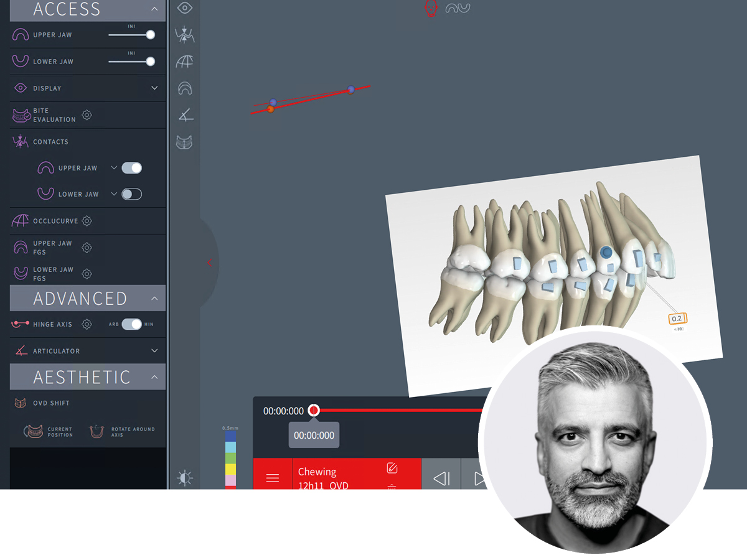Click the Hinge Axis settings gear

point(87,324)
